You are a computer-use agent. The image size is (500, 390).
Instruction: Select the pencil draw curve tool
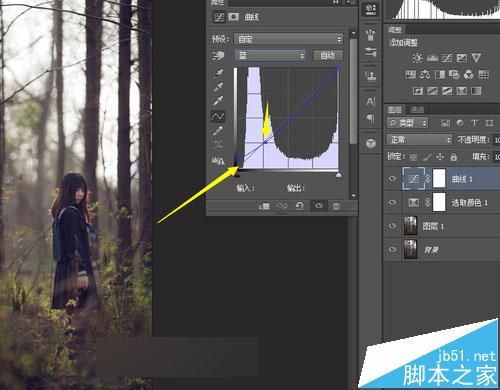218,131
